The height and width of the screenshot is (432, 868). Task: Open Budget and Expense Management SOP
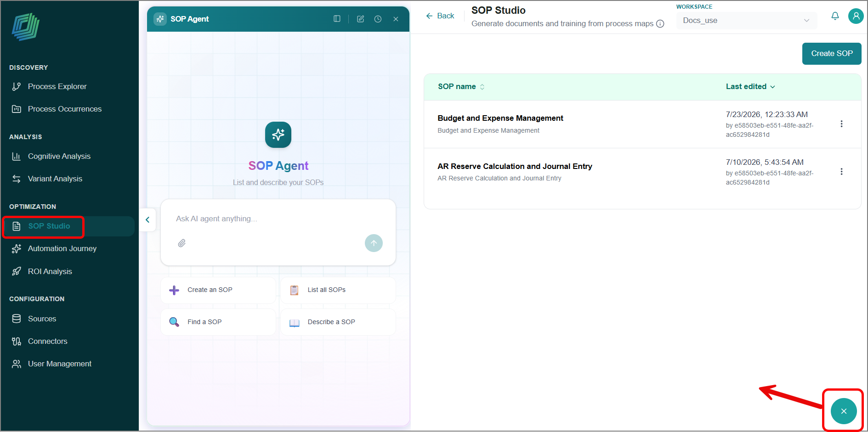500,118
